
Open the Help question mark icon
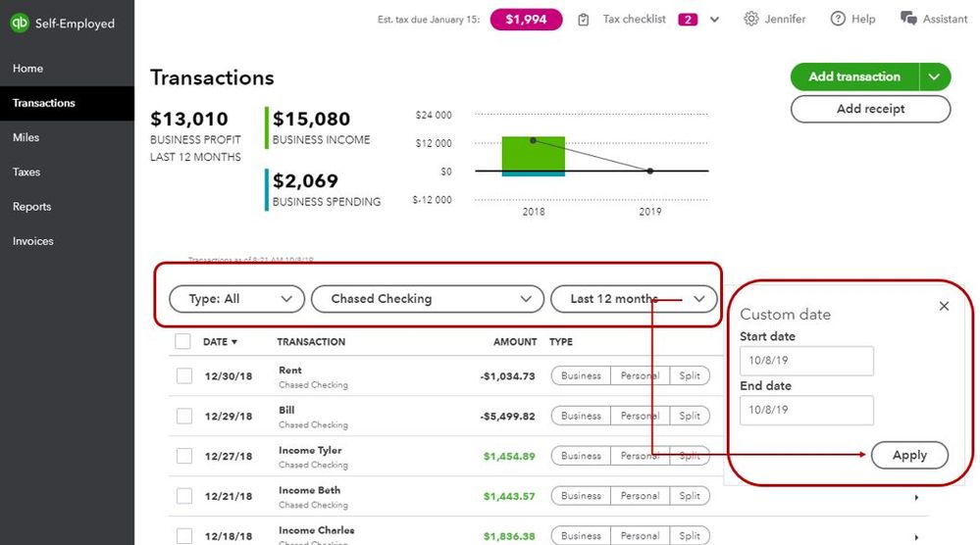(838, 20)
